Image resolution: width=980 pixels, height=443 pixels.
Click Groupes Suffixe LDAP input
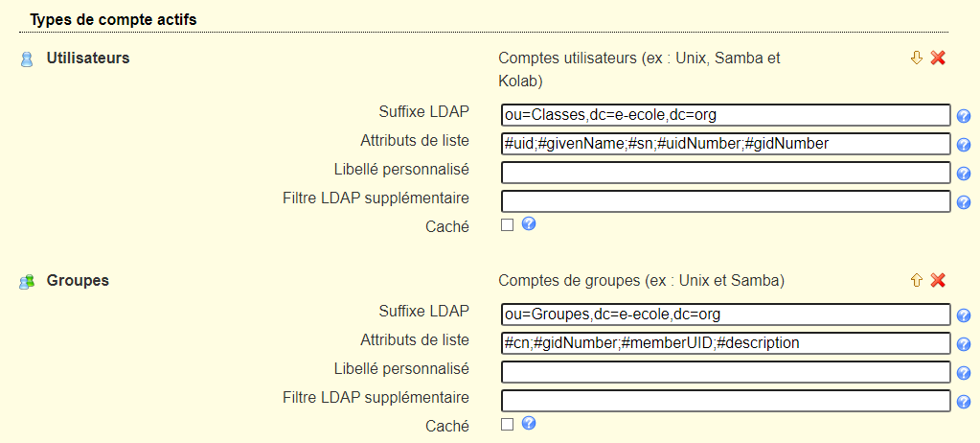725,315
